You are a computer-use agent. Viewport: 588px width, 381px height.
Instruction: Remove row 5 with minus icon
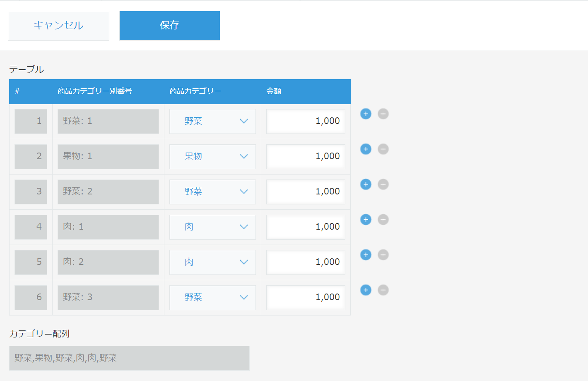(x=383, y=255)
